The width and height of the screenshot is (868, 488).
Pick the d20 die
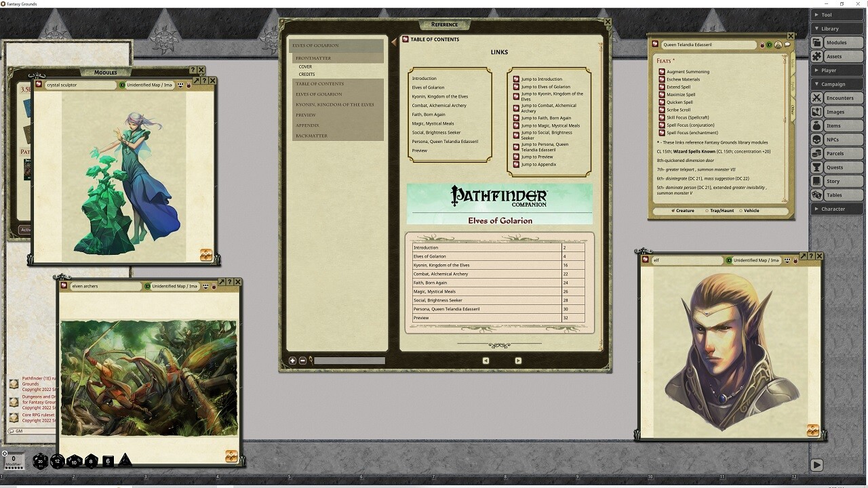41,462
